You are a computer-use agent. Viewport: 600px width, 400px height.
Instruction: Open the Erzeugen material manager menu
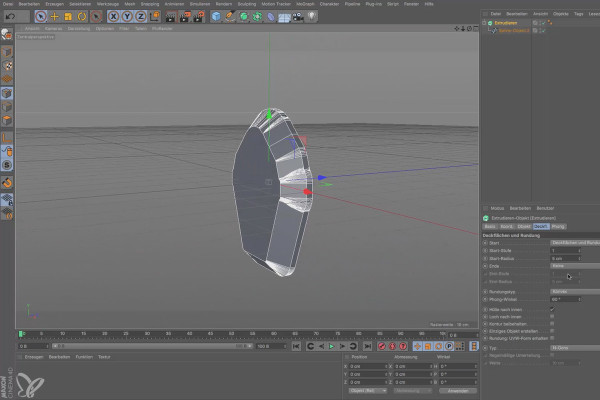pos(34,357)
